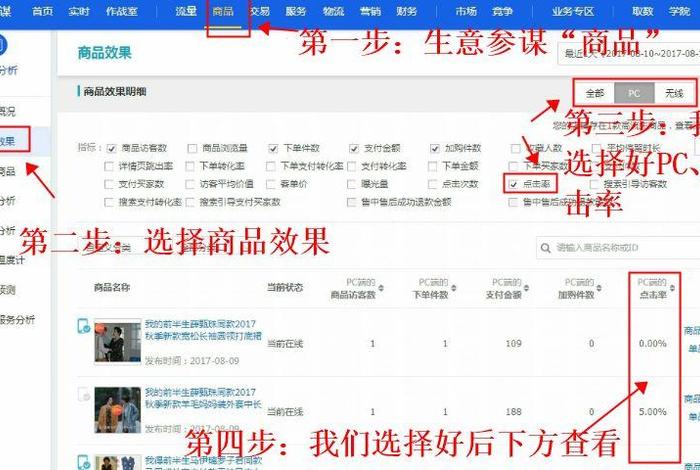Click 109 payment amount cell

click(513, 344)
